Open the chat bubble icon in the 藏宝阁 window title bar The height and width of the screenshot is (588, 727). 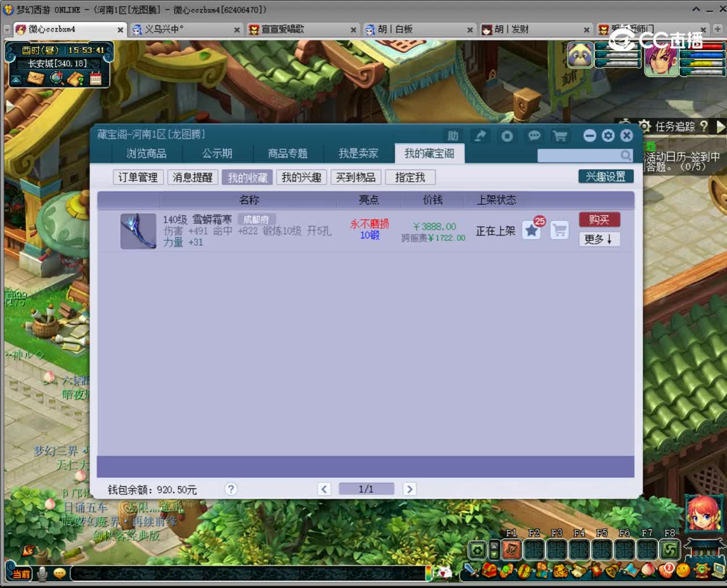[534, 136]
